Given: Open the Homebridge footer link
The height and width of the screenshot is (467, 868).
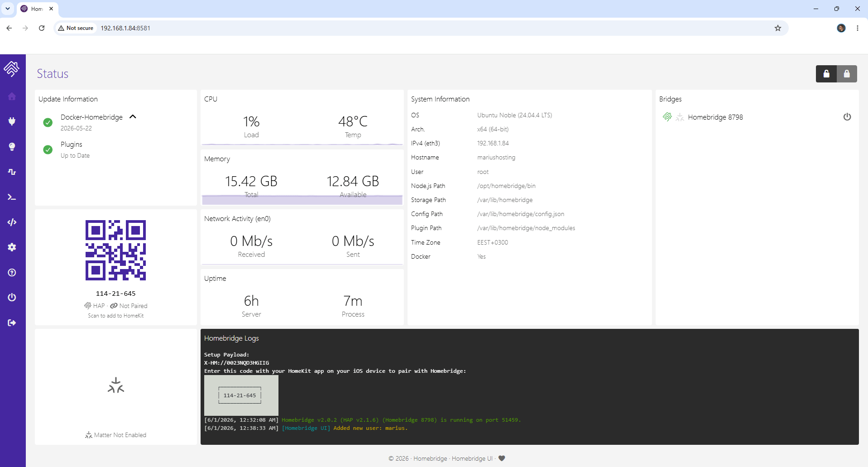Looking at the screenshot, I should 430,458.
